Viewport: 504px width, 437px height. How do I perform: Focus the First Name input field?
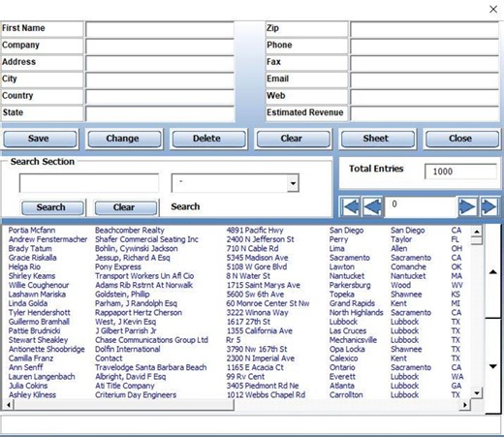[x=160, y=30]
